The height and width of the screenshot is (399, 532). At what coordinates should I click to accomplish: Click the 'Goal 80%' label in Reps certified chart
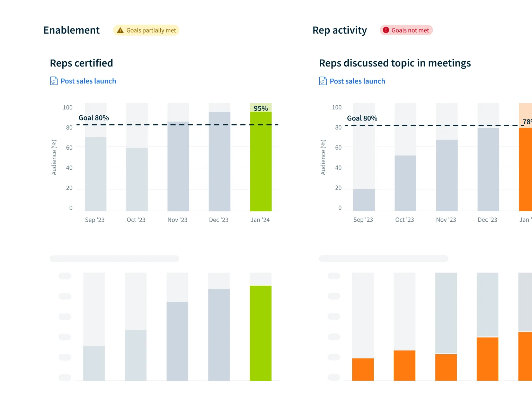pyautogui.click(x=94, y=118)
